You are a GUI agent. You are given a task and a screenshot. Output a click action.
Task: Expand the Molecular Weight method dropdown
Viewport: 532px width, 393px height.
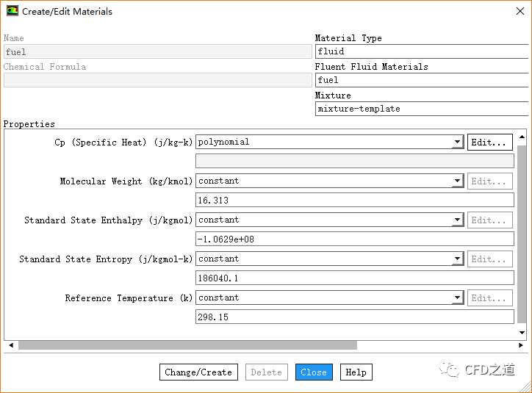tap(457, 181)
